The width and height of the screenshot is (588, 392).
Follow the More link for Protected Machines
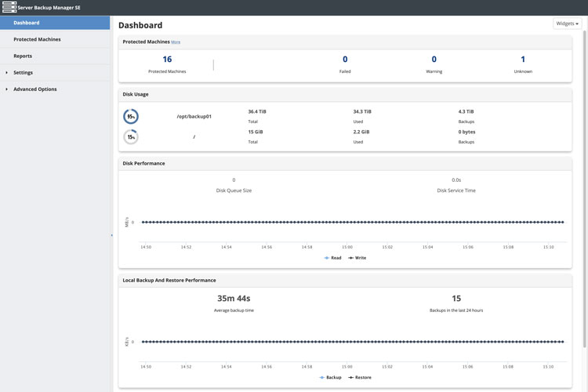[x=176, y=42]
